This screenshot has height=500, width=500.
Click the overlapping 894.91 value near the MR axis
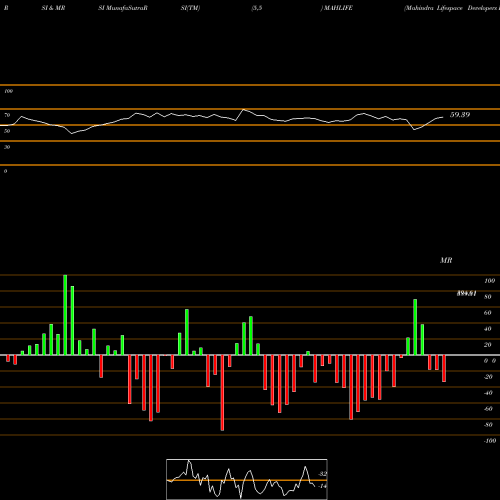[x=466, y=294]
